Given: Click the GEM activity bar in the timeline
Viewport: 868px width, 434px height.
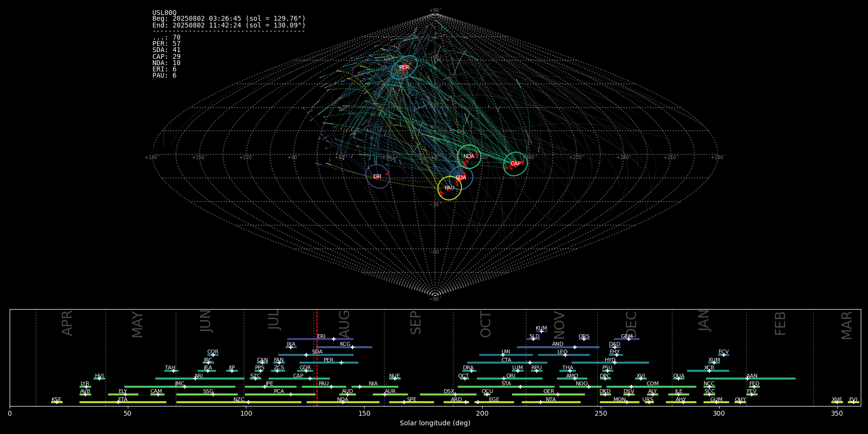Looking at the screenshot, I should click(626, 339).
